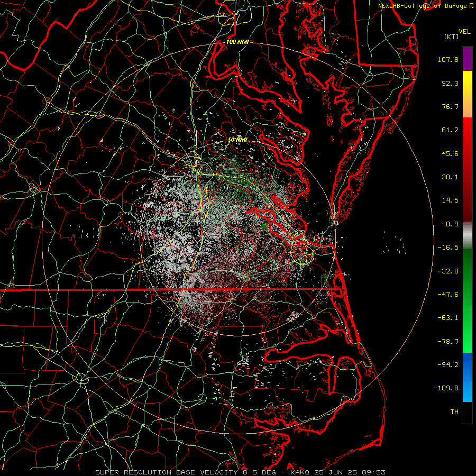Select the 76.7 legend value

pyautogui.click(x=450, y=106)
